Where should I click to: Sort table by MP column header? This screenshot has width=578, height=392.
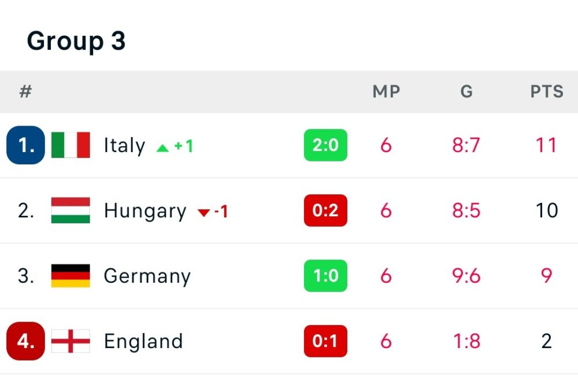(x=386, y=92)
